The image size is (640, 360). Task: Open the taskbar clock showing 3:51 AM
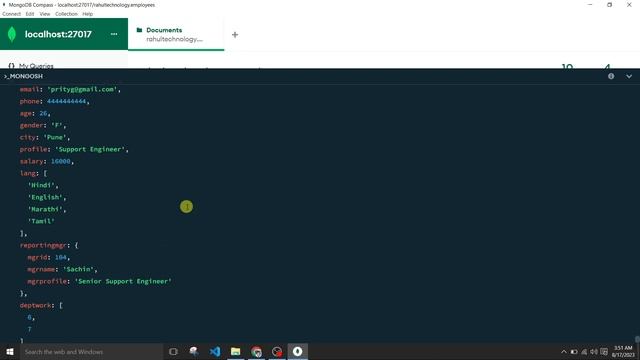(x=623, y=351)
